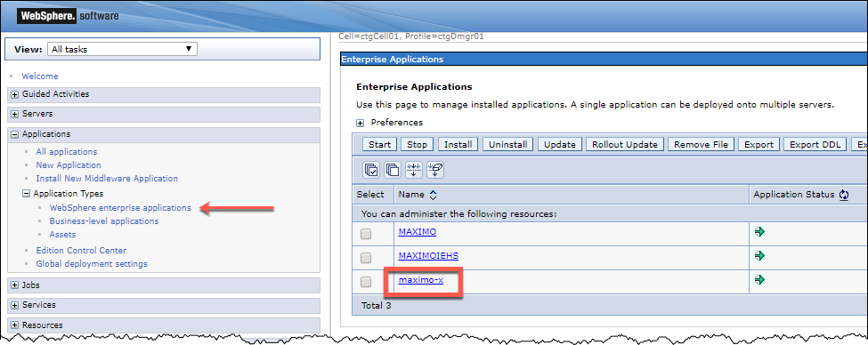868x345 pixels.
Task: Collapse Application Types tree node
Action: click(26, 194)
